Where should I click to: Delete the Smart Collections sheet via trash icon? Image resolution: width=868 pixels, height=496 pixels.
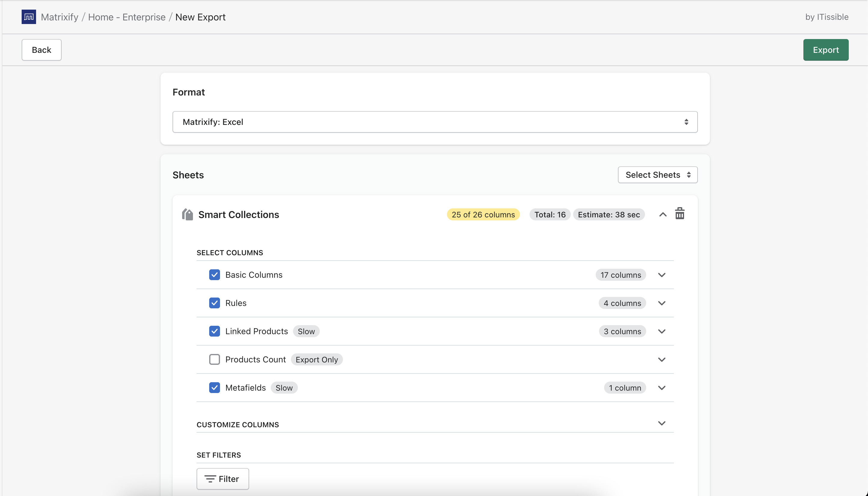tap(680, 214)
